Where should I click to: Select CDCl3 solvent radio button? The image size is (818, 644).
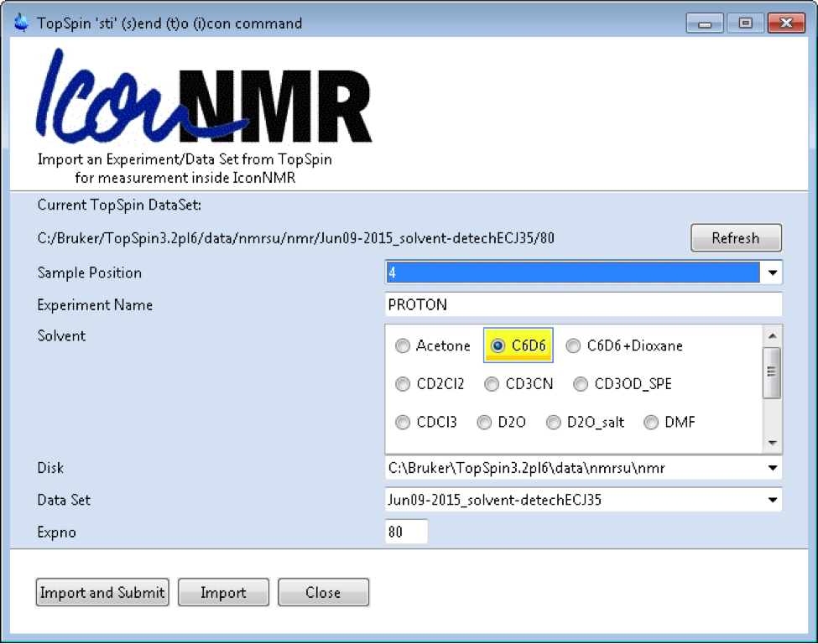[x=403, y=423]
